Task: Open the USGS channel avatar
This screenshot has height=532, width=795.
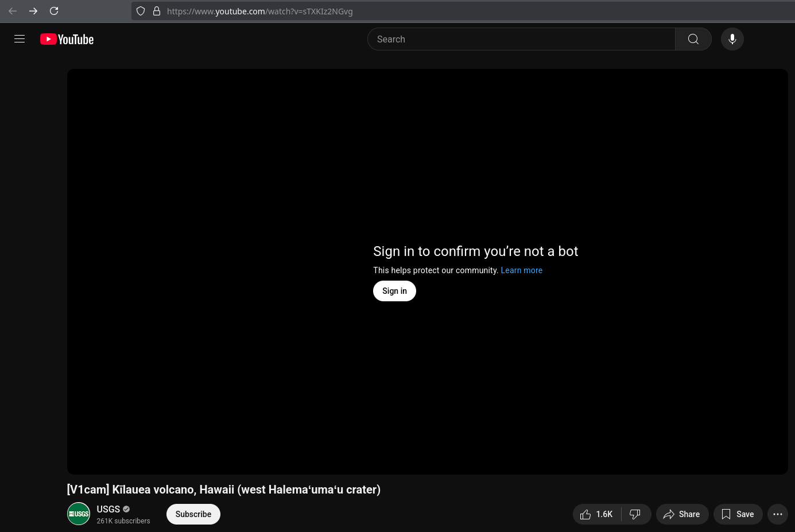Action: (x=79, y=514)
